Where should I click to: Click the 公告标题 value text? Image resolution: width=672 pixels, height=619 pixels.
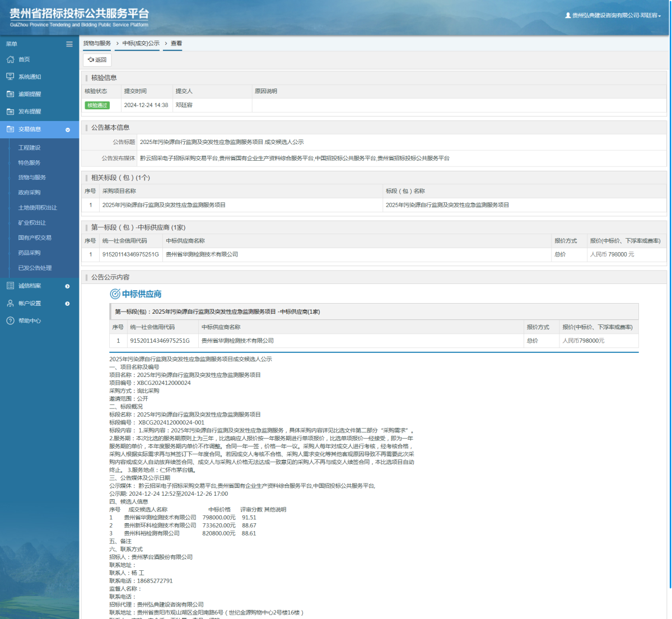pos(222,142)
